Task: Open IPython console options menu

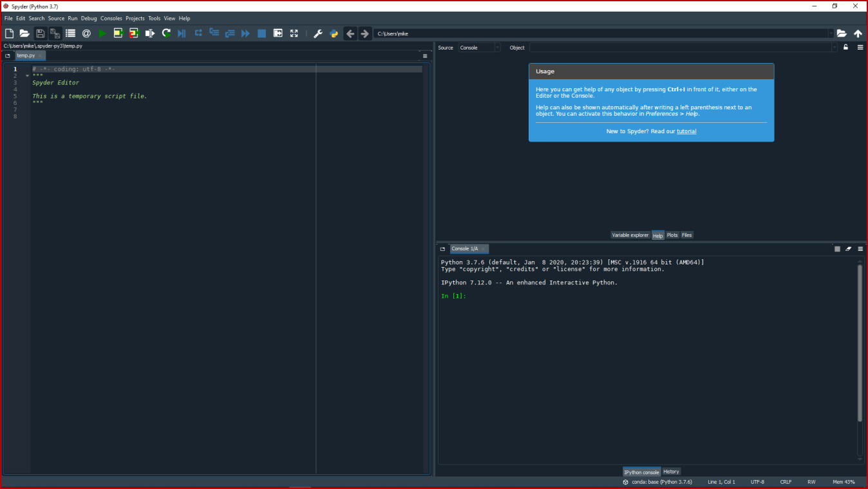Action: (860, 249)
